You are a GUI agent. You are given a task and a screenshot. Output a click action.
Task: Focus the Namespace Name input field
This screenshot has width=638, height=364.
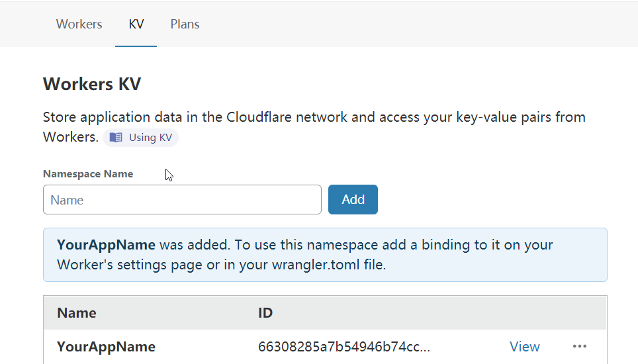(182, 200)
